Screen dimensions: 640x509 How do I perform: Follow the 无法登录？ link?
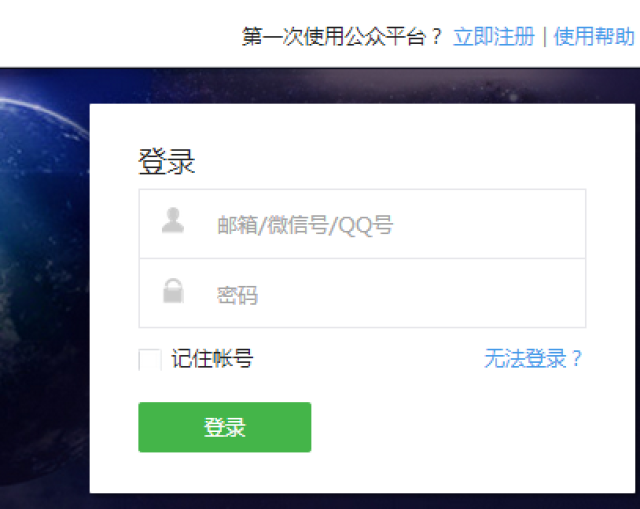tap(533, 358)
